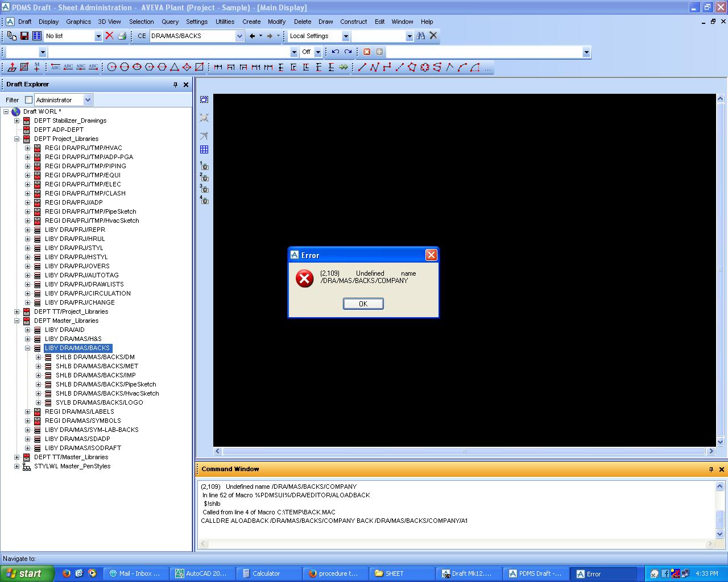Select REGI DRA/PRJ/TMP/PIPING tree item
728x582 pixels.
click(x=85, y=166)
